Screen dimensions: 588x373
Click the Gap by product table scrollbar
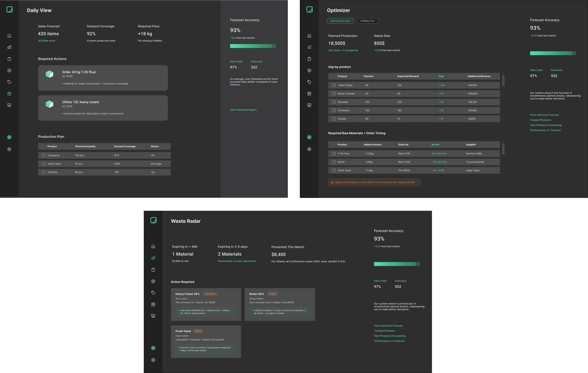tap(503, 81)
